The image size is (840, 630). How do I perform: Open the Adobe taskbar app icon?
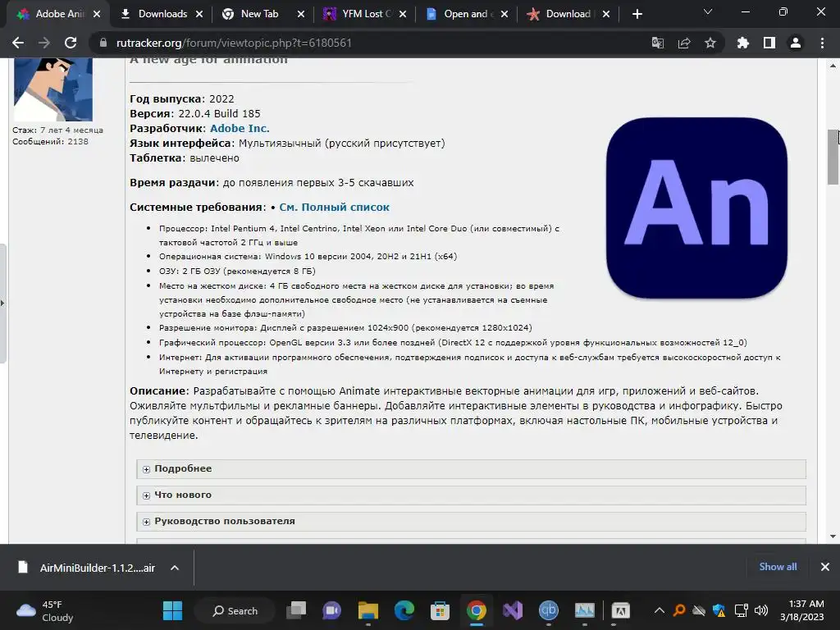click(620, 610)
